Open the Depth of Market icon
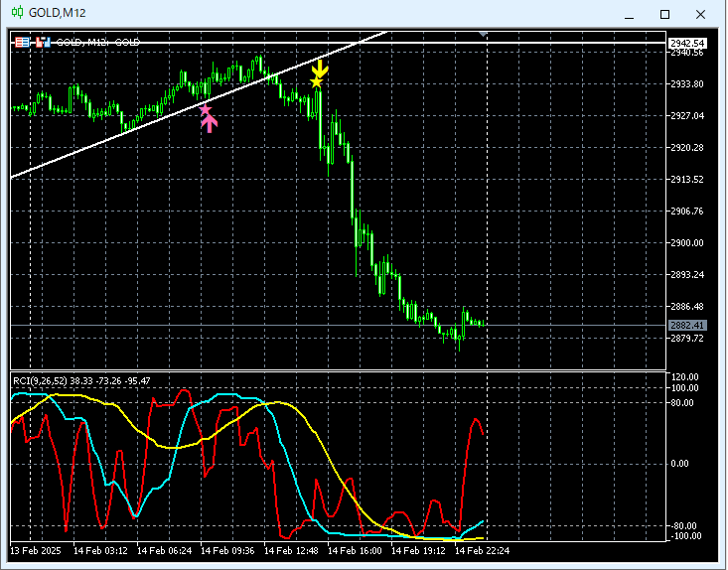 (22, 43)
